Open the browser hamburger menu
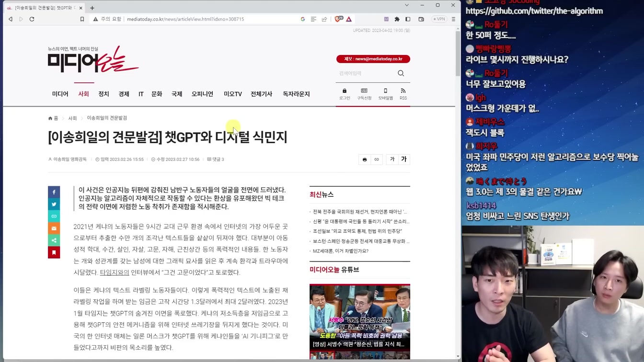 [453, 19]
